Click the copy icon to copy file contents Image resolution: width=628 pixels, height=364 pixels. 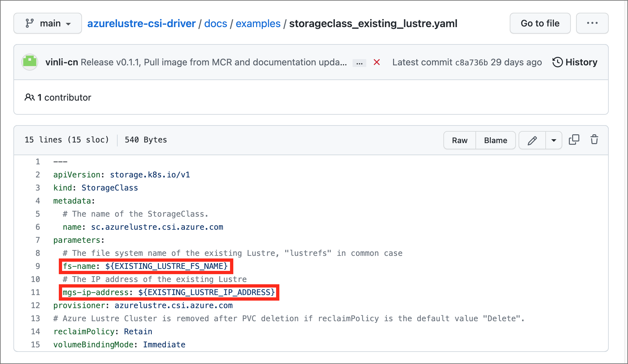573,140
